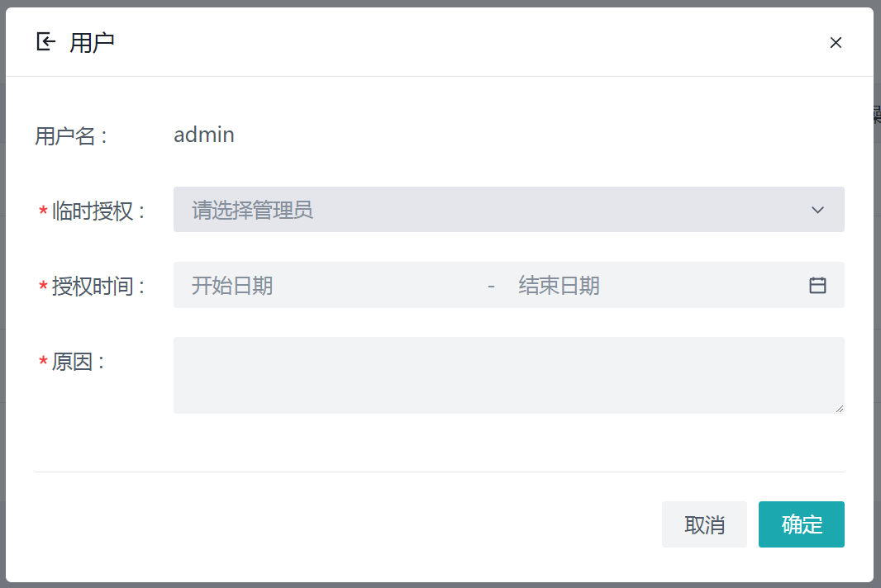This screenshot has width=881, height=588.
Task: Click the admin username value text
Action: click(x=204, y=135)
